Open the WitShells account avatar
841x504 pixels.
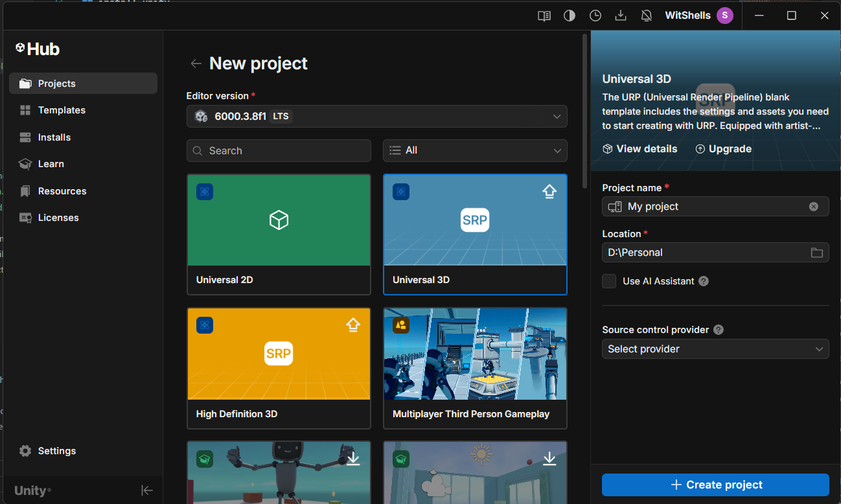[725, 16]
